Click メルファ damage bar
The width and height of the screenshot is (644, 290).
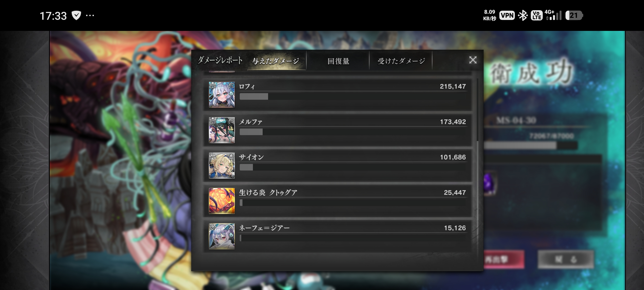(352, 132)
